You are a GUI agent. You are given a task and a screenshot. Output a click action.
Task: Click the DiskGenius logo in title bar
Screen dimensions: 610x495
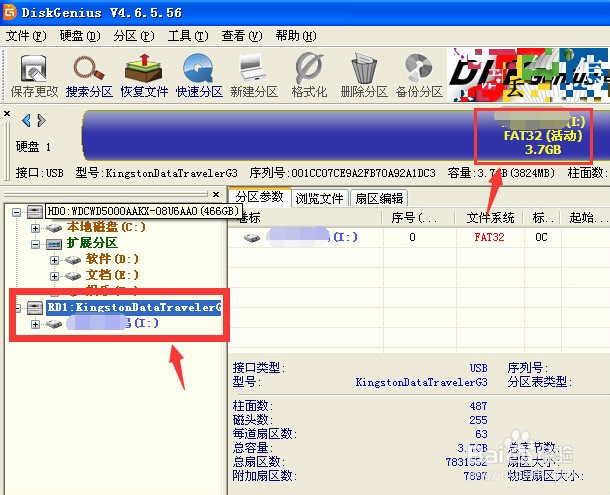click(9, 12)
